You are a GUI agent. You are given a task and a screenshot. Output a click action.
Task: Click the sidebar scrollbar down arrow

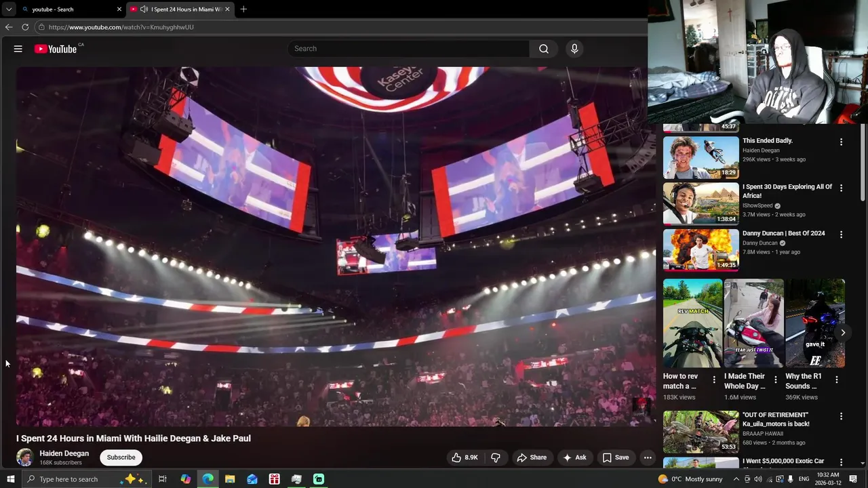(x=863, y=463)
